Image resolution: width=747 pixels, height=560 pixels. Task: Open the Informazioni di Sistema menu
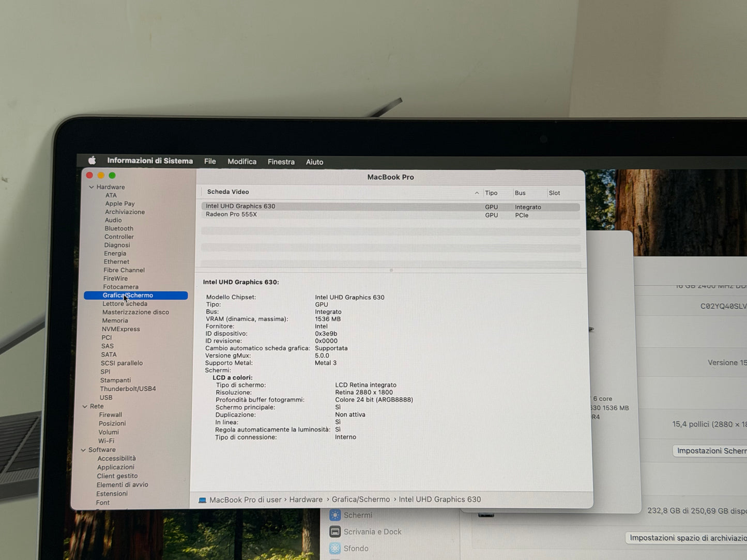tap(150, 161)
